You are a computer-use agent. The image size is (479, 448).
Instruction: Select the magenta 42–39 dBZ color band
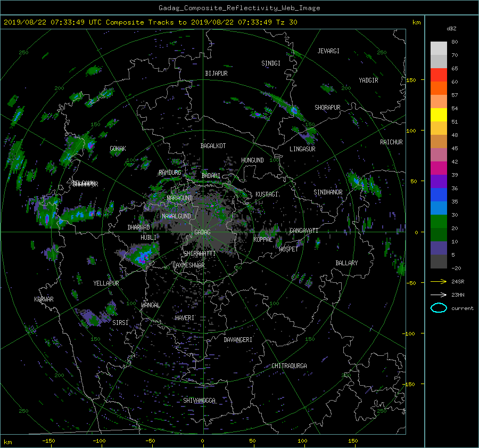[x=439, y=168]
